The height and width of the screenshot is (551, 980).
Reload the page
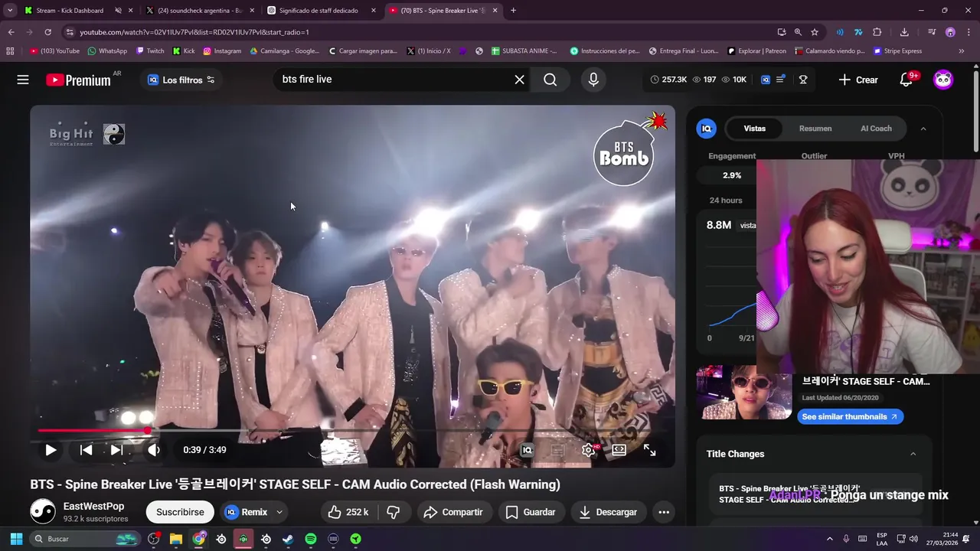(47, 32)
